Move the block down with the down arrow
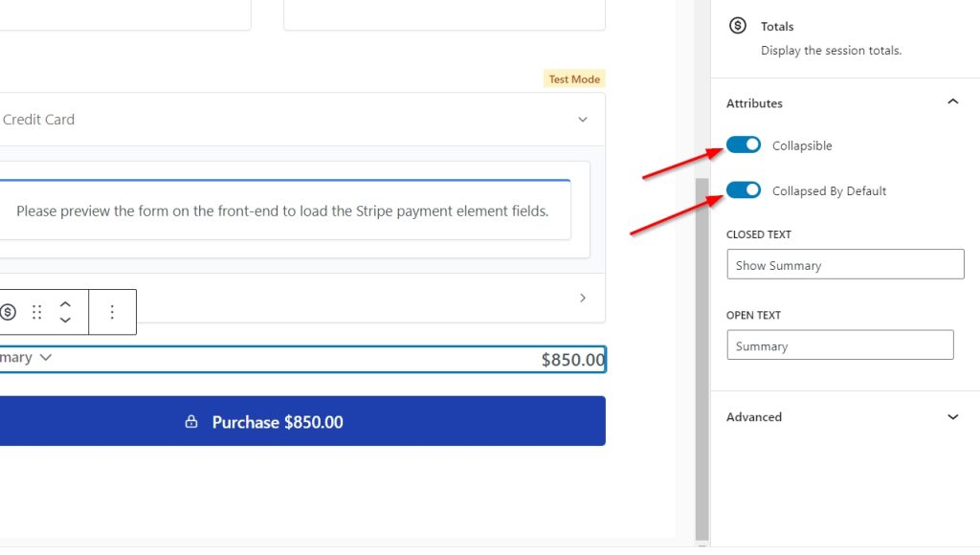The width and height of the screenshot is (980, 555). point(65,320)
